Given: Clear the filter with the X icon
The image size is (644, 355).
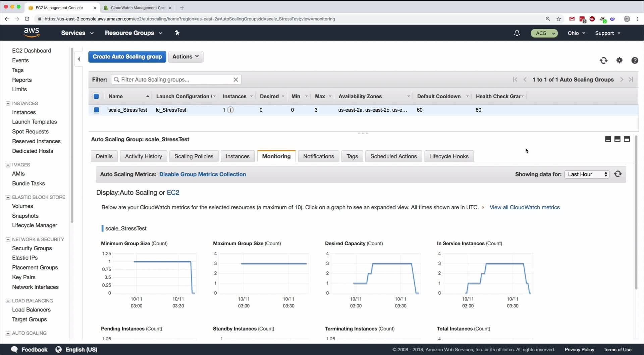Looking at the screenshot, I should tap(236, 80).
